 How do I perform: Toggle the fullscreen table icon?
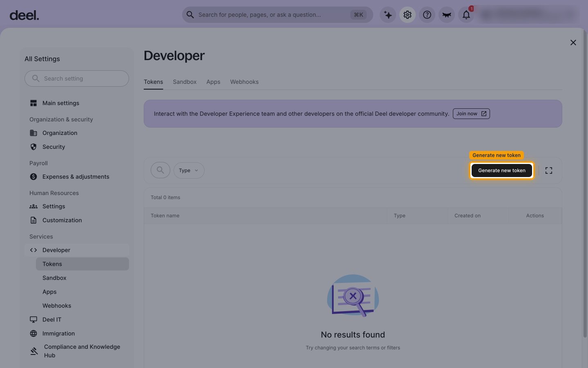[x=548, y=171]
